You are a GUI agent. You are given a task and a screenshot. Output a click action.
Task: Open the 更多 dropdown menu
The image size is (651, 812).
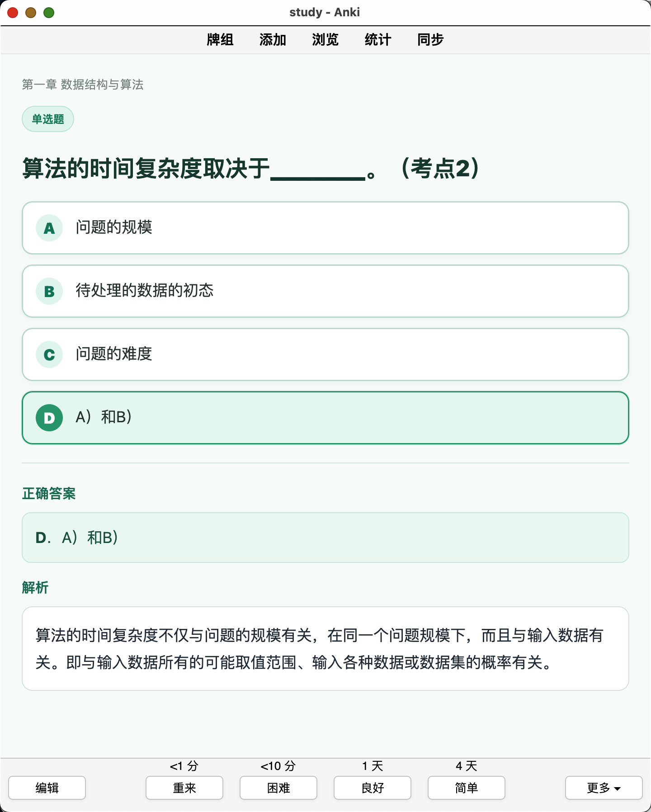click(x=604, y=788)
